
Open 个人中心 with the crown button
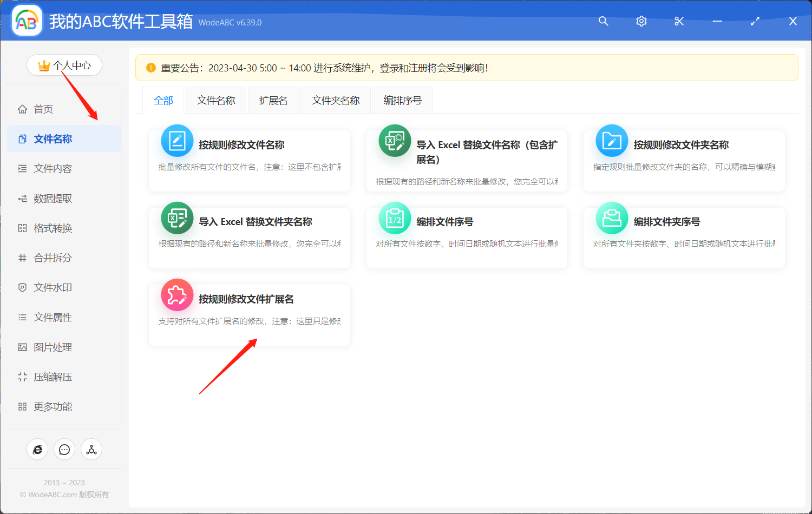click(64, 65)
